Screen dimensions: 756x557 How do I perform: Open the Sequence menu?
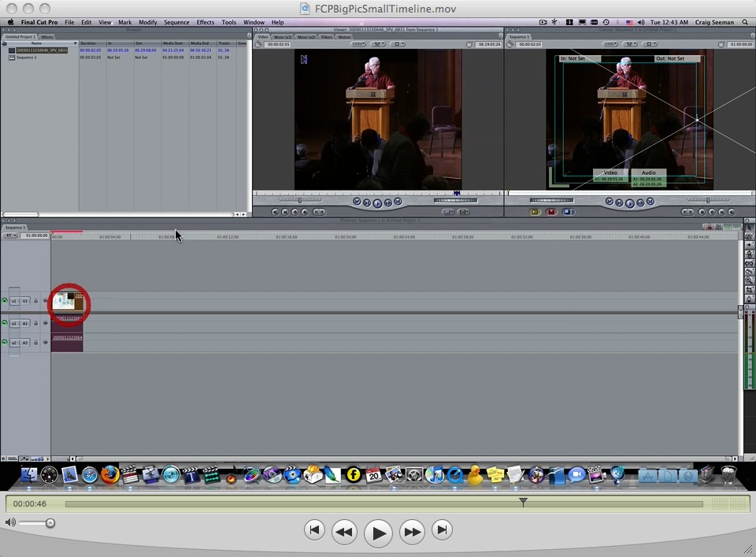click(x=176, y=22)
